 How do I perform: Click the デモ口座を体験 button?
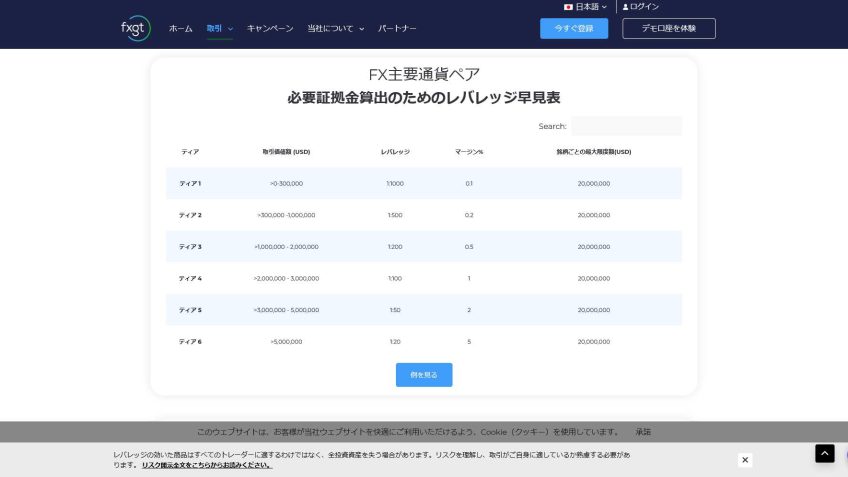pyautogui.click(x=669, y=28)
